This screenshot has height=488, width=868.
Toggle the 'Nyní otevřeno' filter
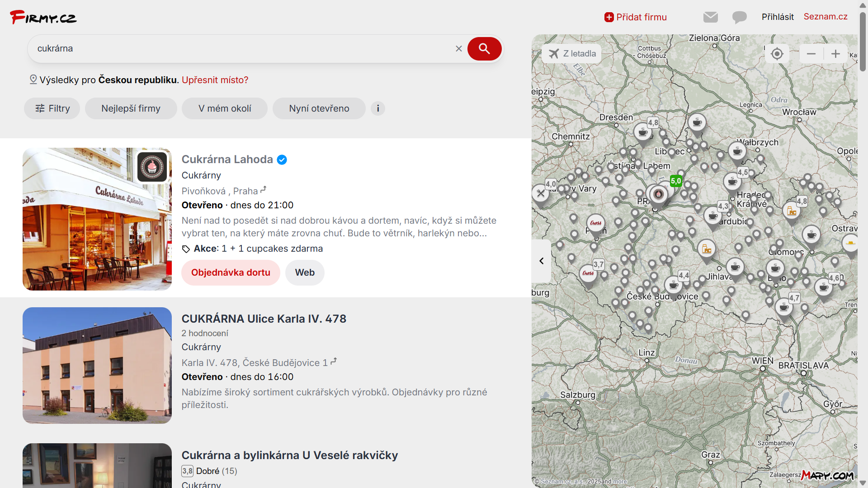click(319, 108)
